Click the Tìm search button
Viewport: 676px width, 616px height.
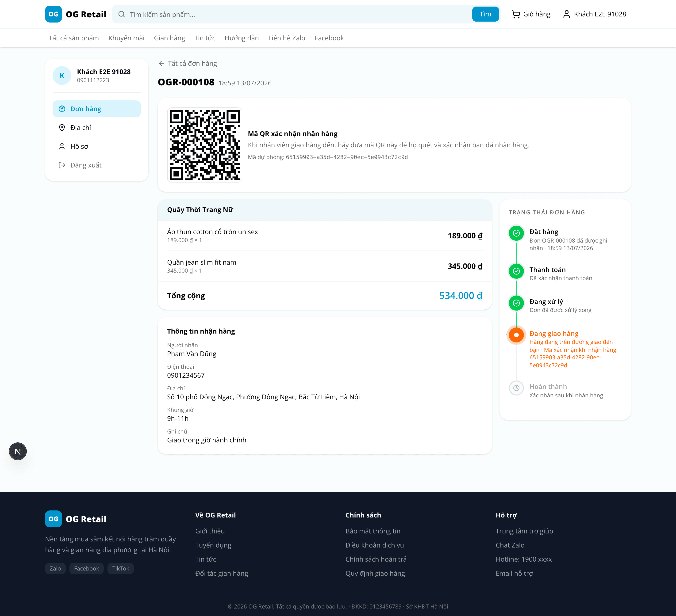coord(485,14)
